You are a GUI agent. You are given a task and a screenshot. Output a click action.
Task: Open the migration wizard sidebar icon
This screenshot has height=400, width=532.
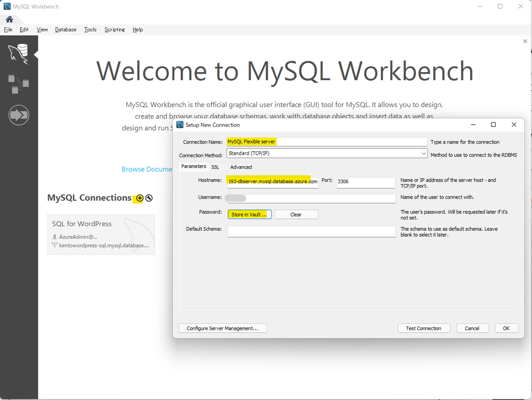[x=18, y=115]
